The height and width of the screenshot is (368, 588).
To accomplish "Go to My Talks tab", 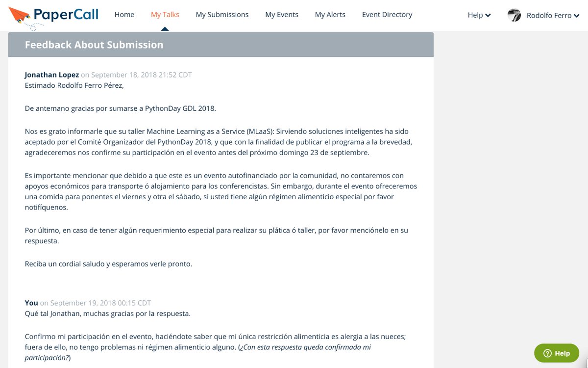I will (165, 15).
